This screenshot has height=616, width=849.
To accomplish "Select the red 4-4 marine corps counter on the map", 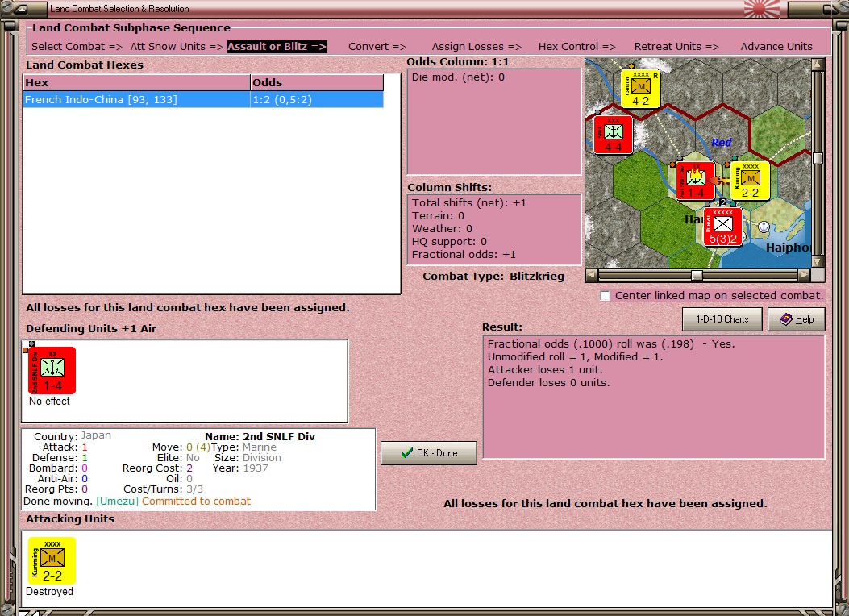I will [613, 134].
